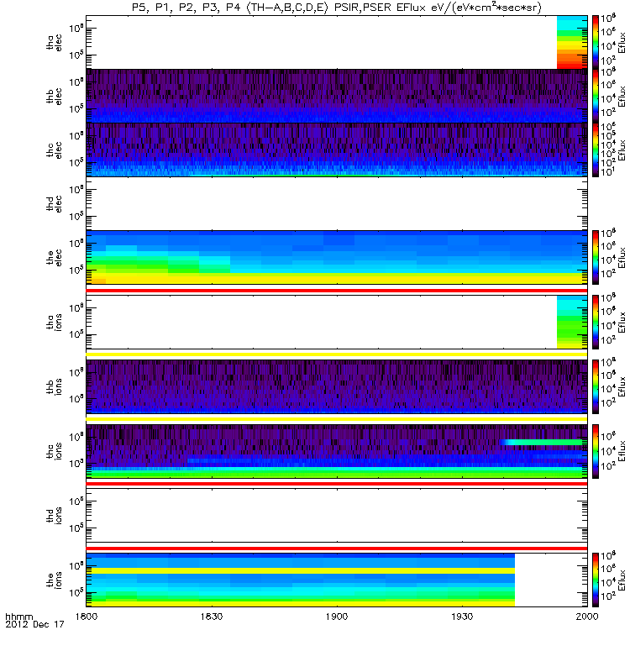The width and height of the screenshot is (630, 672).
Task: Select the 'tha ions' axis label
Action: tap(54, 322)
